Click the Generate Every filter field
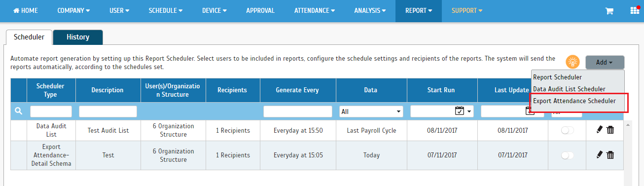The height and width of the screenshot is (186, 644). tap(298, 112)
